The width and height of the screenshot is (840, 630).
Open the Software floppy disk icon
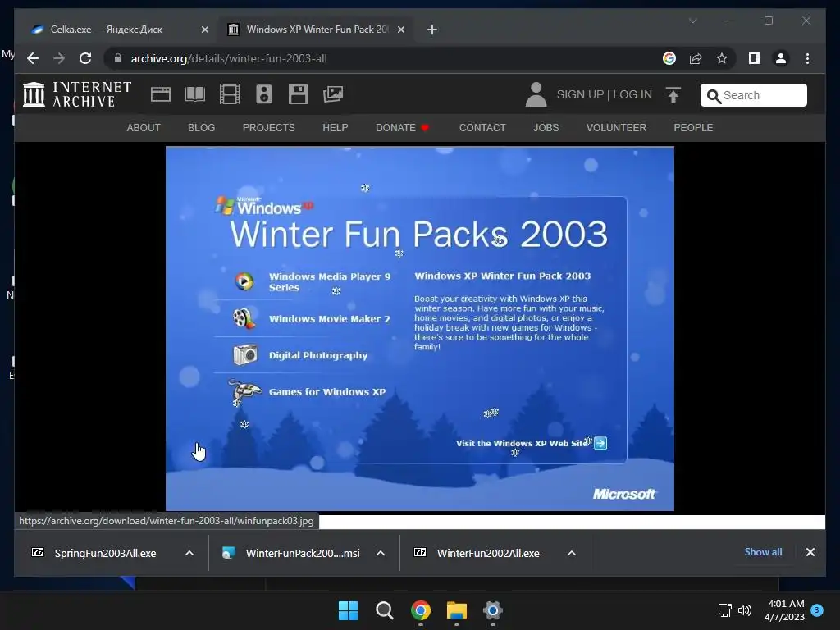click(299, 94)
